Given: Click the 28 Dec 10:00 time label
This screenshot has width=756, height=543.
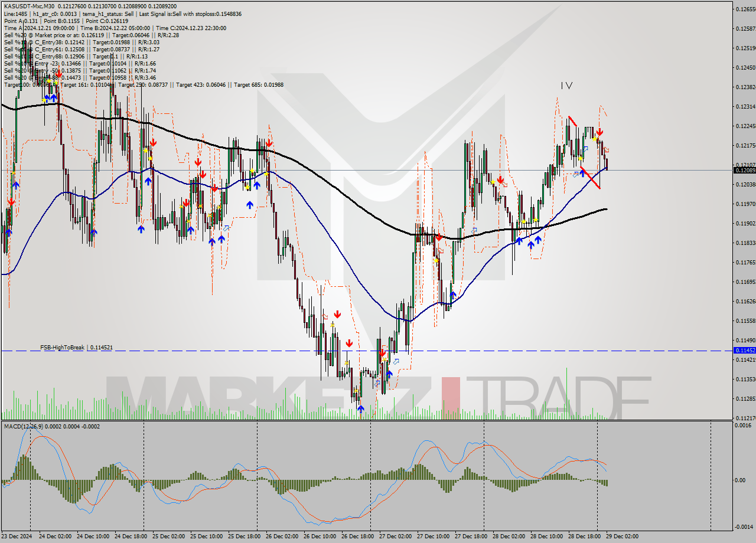Looking at the screenshot, I should click(546, 537).
